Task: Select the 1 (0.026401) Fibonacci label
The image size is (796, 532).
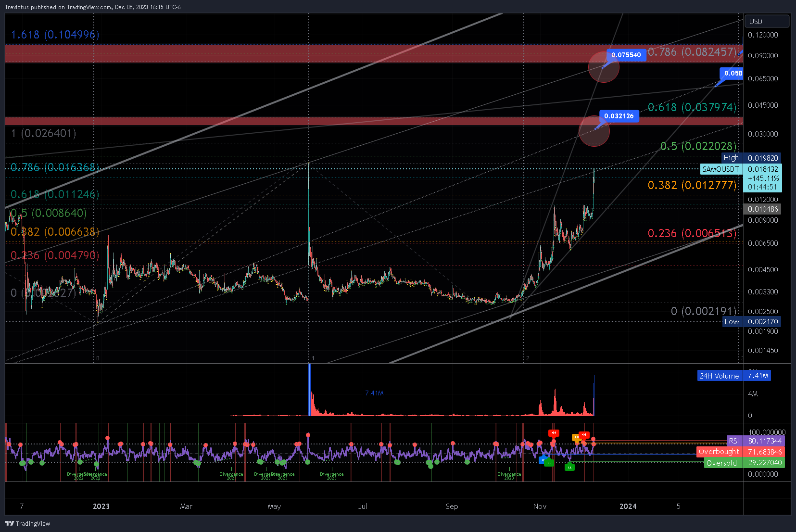Action: click(44, 133)
